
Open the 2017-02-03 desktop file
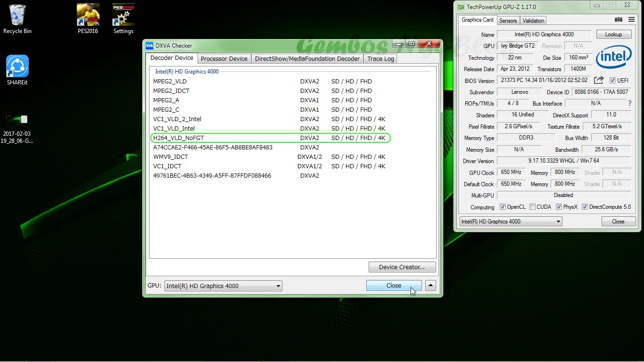pyautogui.click(x=17, y=128)
